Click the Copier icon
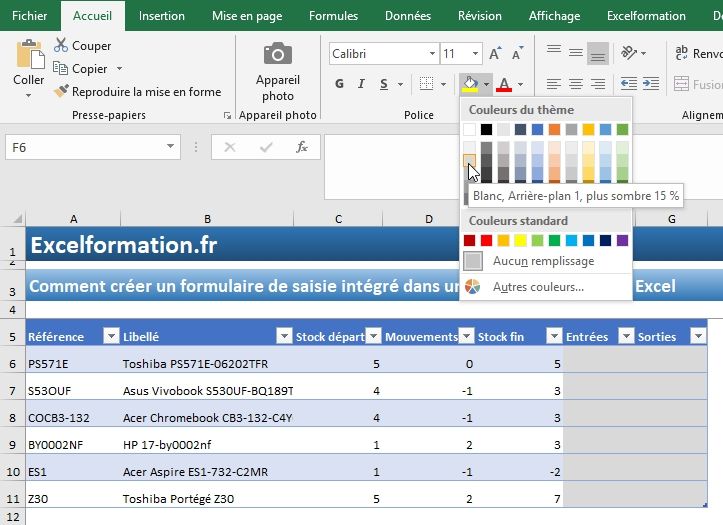The height and width of the screenshot is (525, 723). click(x=60, y=68)
